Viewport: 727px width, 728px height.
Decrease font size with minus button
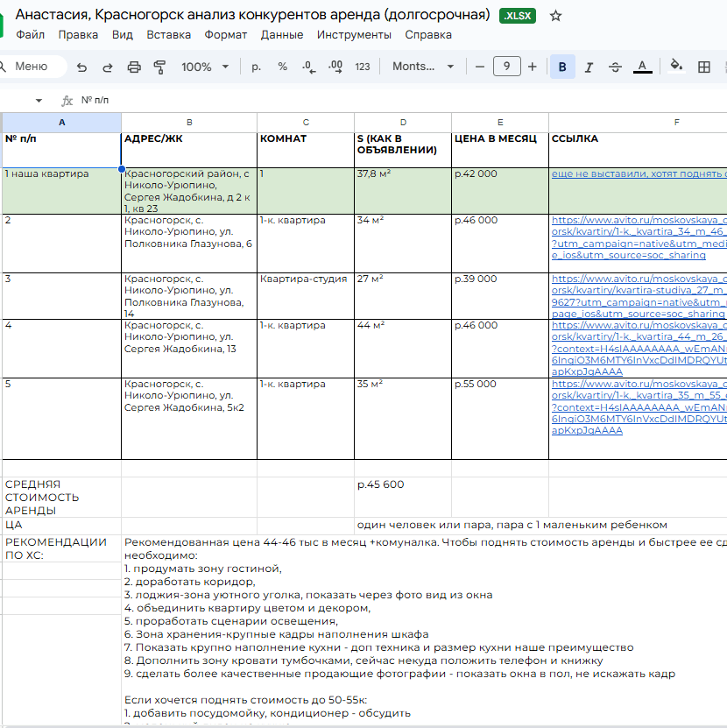480,67
